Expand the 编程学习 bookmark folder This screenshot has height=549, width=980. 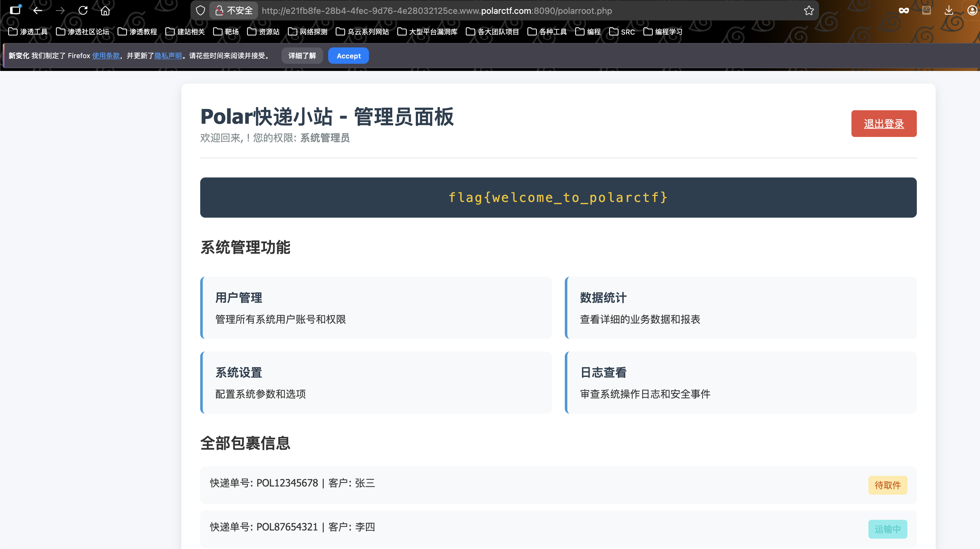click(663, 32)
